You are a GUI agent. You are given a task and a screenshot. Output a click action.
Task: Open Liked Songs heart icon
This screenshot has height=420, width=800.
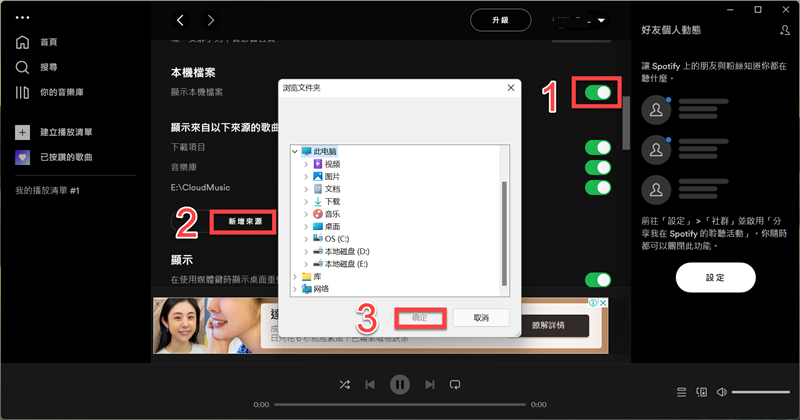[x=22, y=157]
